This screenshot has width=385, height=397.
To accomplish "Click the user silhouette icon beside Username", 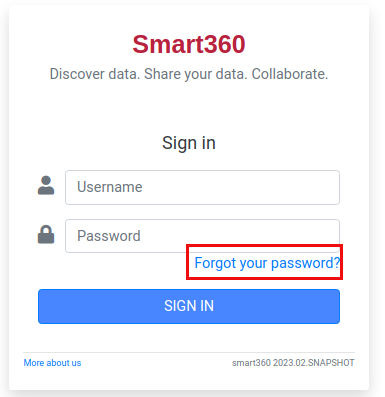I will (x=46, y=185).
